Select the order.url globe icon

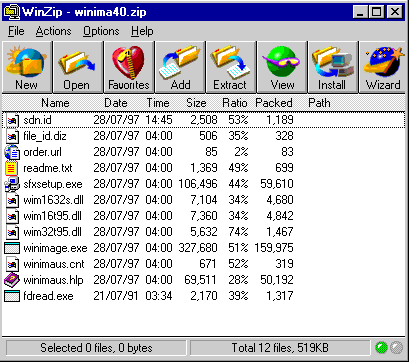click(12, 152)
